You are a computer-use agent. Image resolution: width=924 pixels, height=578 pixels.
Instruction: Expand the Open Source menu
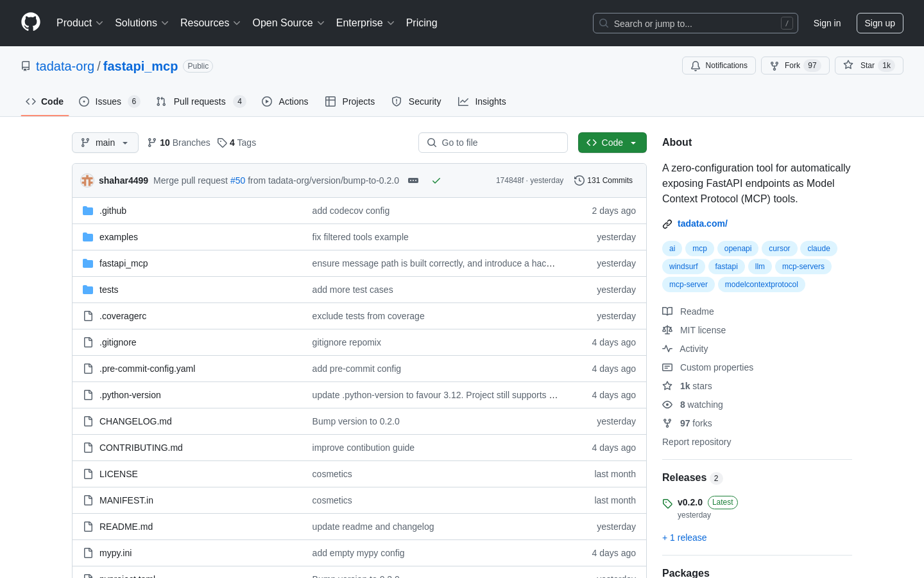(x=289, y=22)
